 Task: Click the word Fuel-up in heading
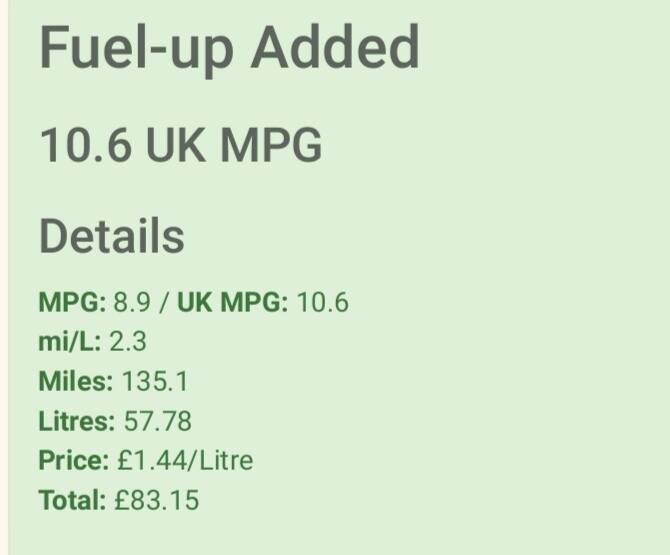point(137,50)
